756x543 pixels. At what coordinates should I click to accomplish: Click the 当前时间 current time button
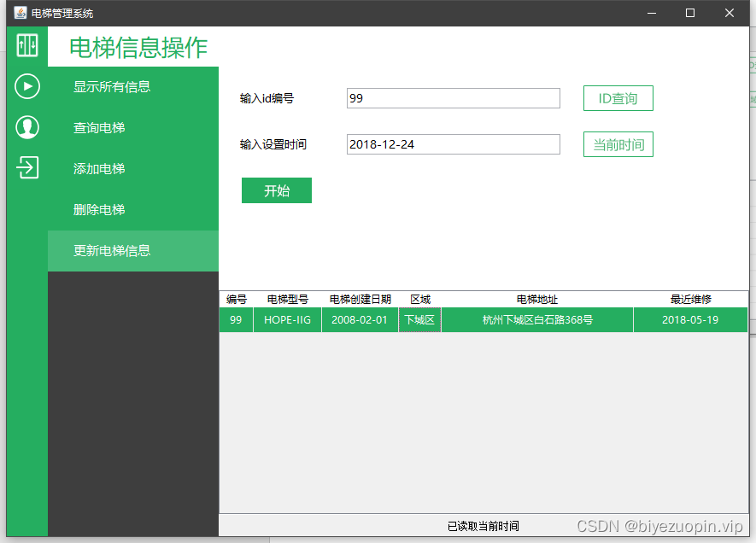pyautogui.click(x=618, y=143)
